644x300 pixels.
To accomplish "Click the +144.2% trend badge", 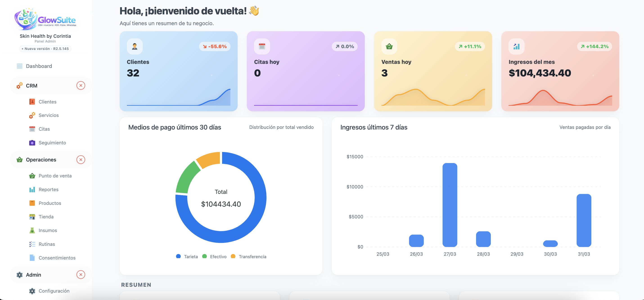I will coord(594,47).
